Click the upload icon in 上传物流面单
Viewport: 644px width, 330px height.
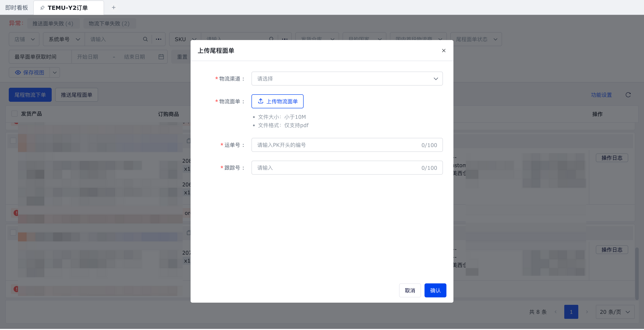(x=260, y=101)
